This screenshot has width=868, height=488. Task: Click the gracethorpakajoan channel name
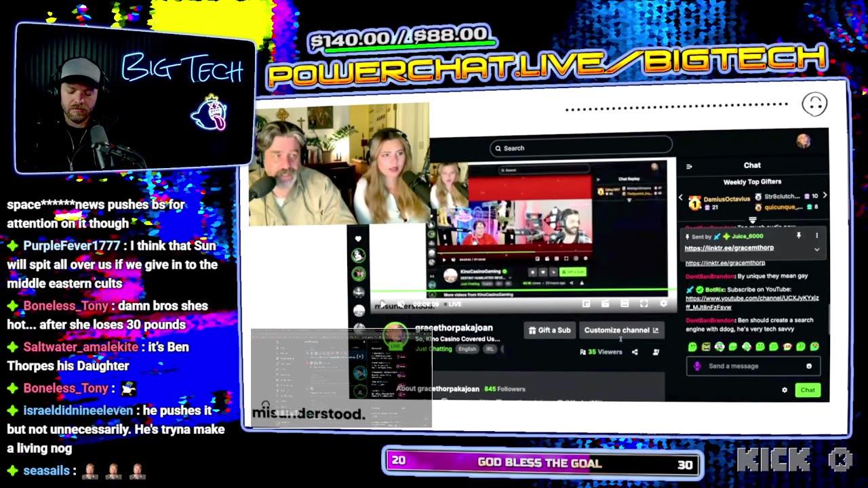click(454, 327)
